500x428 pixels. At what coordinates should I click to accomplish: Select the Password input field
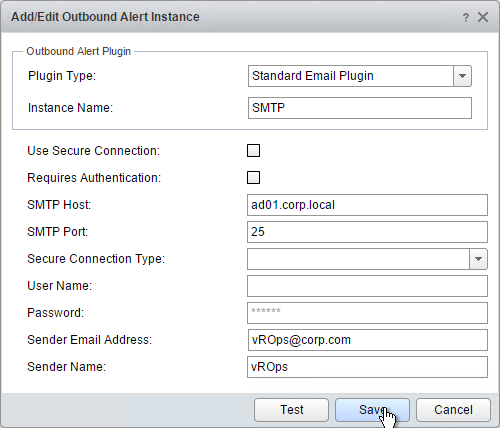pyautogui.click(x=367, y=313)
